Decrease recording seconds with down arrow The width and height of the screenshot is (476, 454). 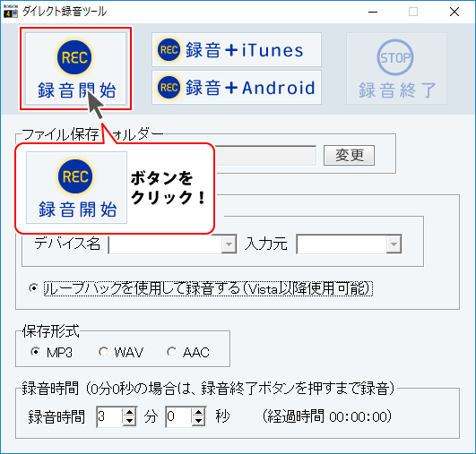coord(199,421)
